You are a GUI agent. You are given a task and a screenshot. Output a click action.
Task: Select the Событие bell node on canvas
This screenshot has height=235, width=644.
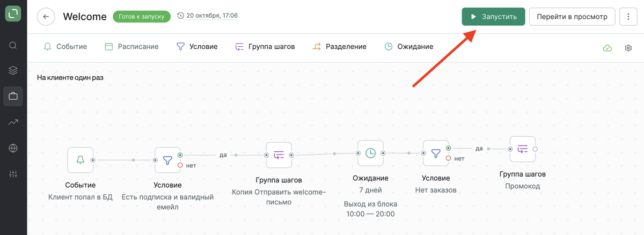coord(80,160)
